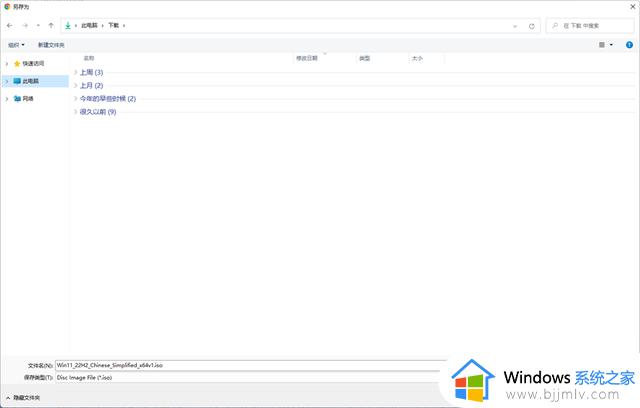Sort by the 类型 column header
Screen dimensions: 640x408
click(x=364, y=58)
